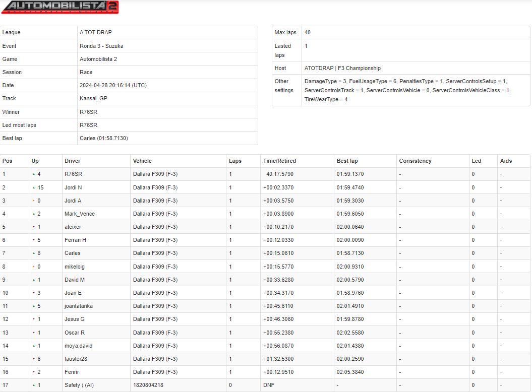Viewport: 532px width, 392px height.
Task: Click vehicle ID 1820804218
Action: pos(148,385)
